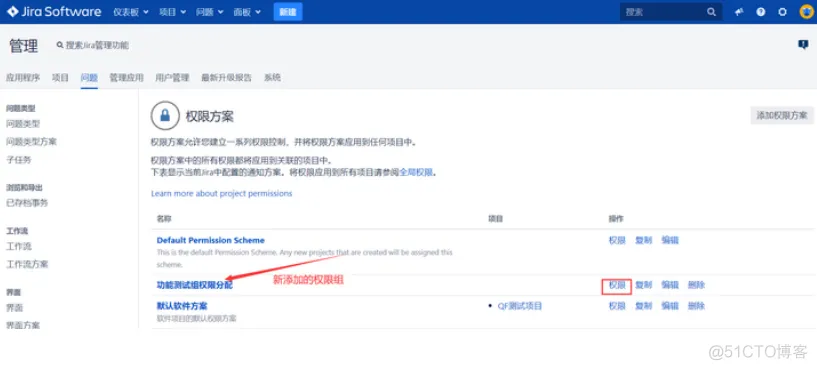Open the settings gear icon
The height and width of the screenshot is (370, 817).
coord(782,12)
